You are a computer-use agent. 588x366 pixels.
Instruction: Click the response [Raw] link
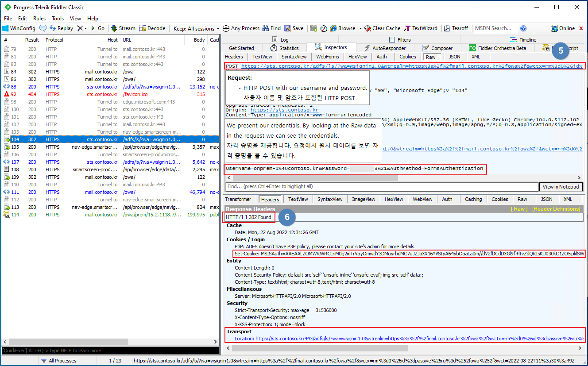coord(519,209)
